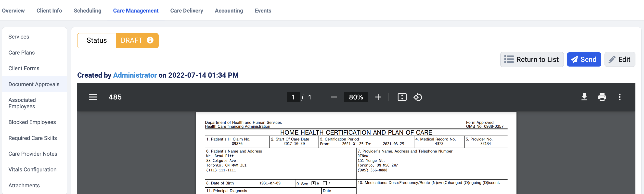This screenshot has height=194, width=644.
Task: Click Provider No. value 32134
Action: (486, 144)
